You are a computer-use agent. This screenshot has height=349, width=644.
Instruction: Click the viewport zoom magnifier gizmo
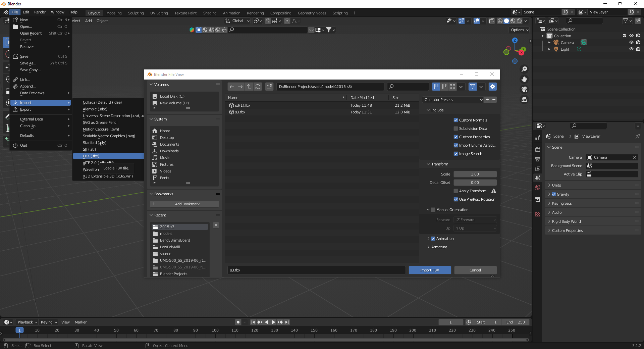tap(524, 69)
